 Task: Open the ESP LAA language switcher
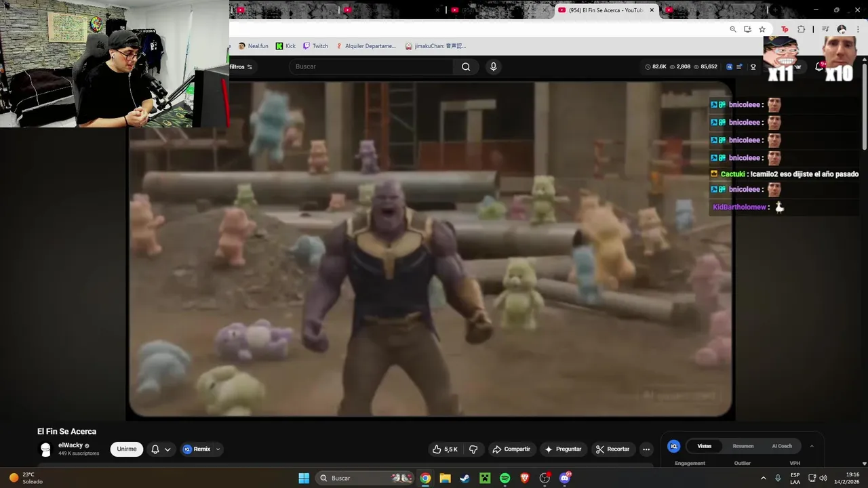click(795, 478)
